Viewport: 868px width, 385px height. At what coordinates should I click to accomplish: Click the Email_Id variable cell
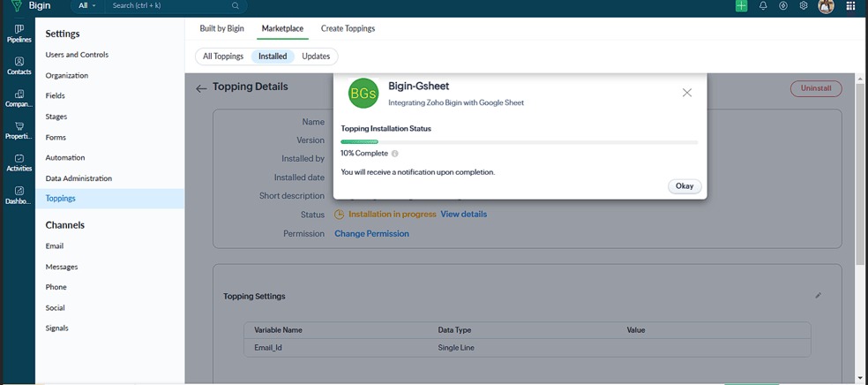tap(268, 348)
